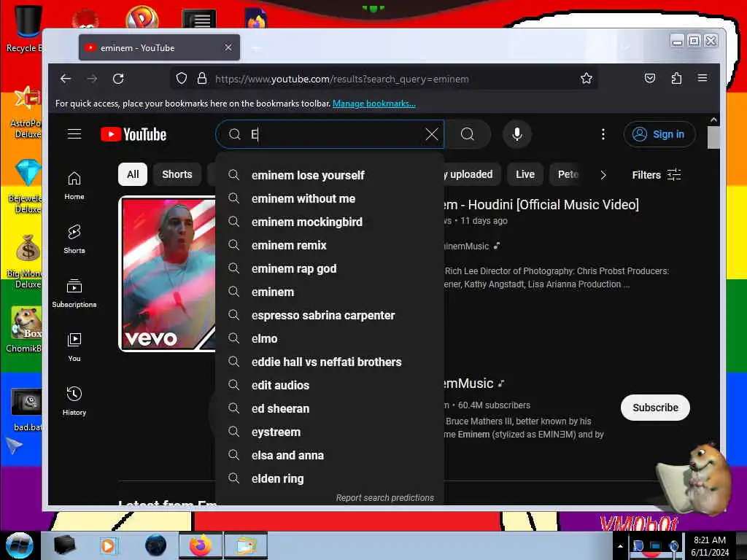Choose suggestion eminem rap god
This screenshot has width=747, height=560.
click(x=330, y=268)
